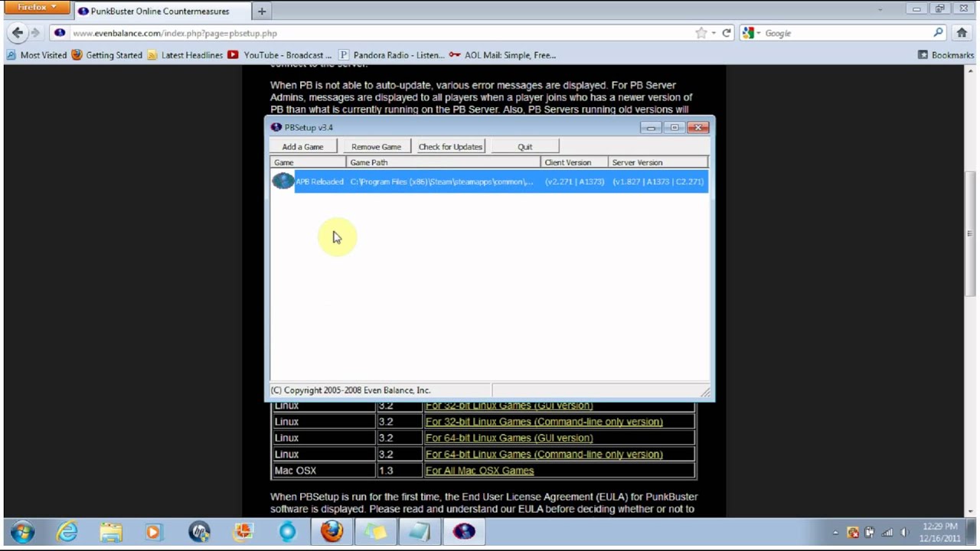The height and width of the screenshot is (551, 980).
Task: Open the Bookmarks button on the bookmarks toolbar
Action: (946, 55)
